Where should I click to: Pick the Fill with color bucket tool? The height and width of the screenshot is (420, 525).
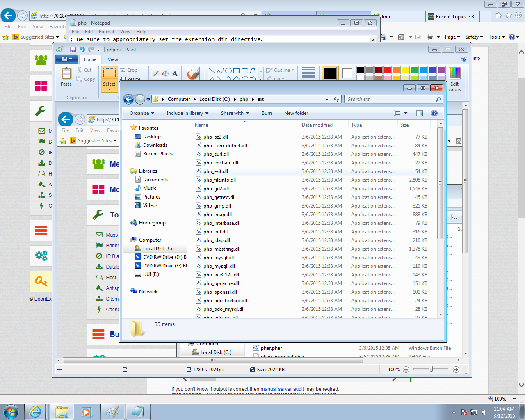click(165, 74)
